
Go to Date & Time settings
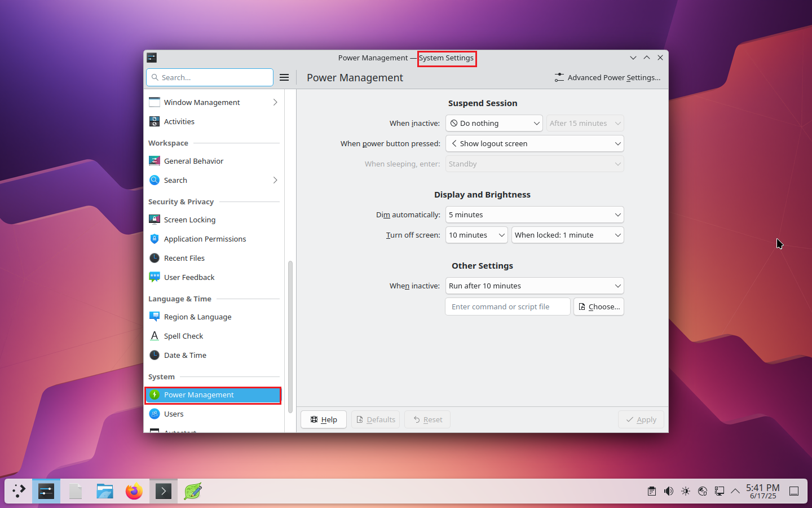pos(185,355)
